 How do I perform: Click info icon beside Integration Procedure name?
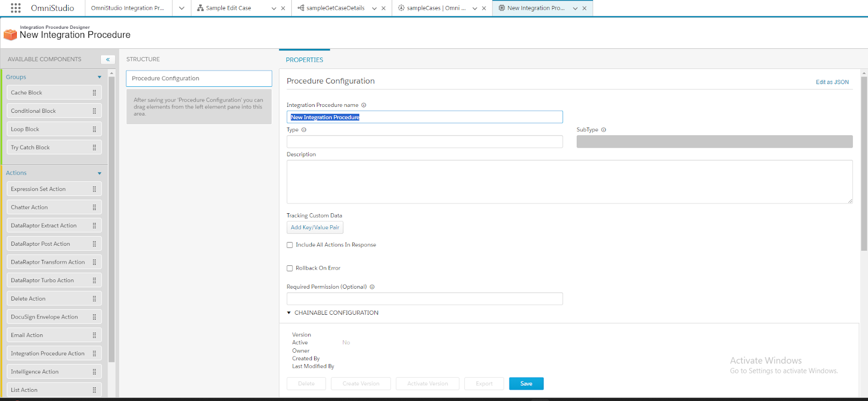364,105
